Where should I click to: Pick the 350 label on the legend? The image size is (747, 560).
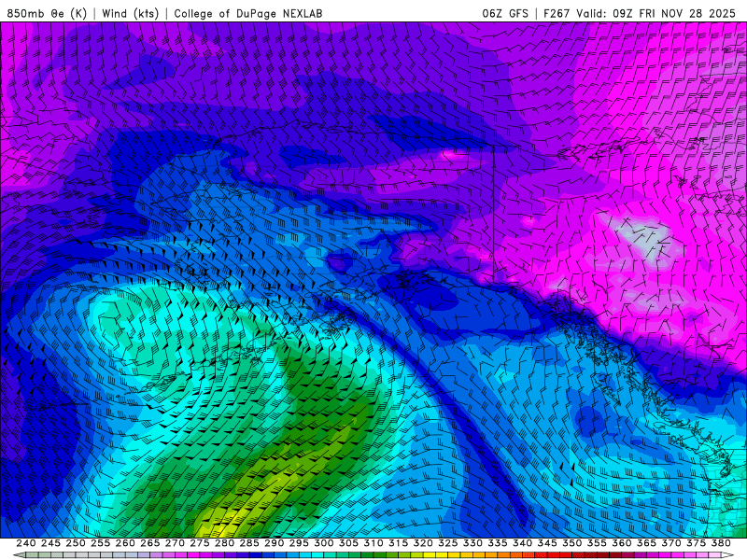pos(571,543)
